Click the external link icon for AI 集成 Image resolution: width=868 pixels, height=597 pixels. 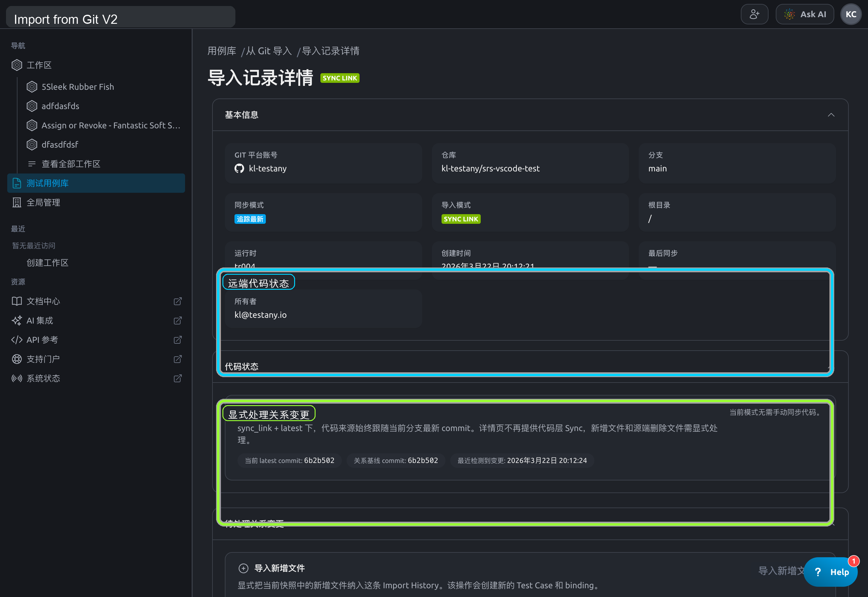pos(178,320)
